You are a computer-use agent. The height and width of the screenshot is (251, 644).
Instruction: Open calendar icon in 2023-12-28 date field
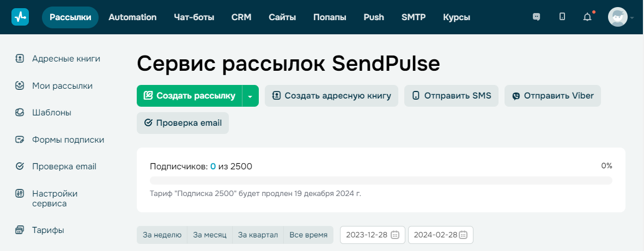click(x=395, y=235)
